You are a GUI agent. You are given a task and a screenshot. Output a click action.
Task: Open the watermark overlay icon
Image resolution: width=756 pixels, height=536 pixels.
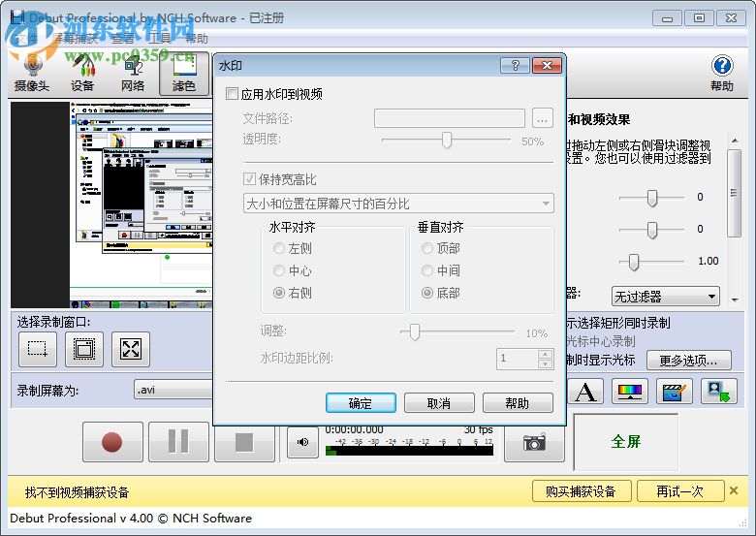pos(719,391)
